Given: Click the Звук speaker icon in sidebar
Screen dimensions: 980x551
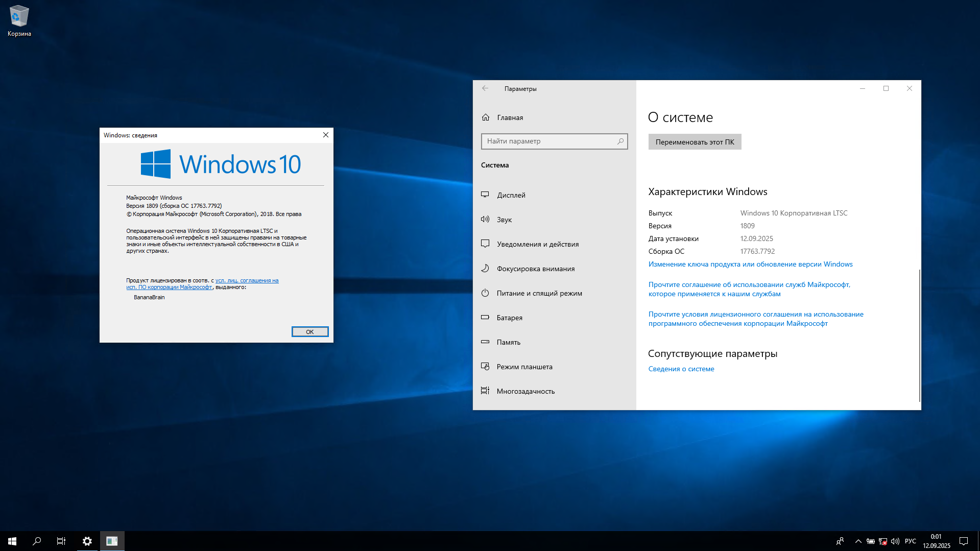Looking at the screenshot, I should (485, 220).
